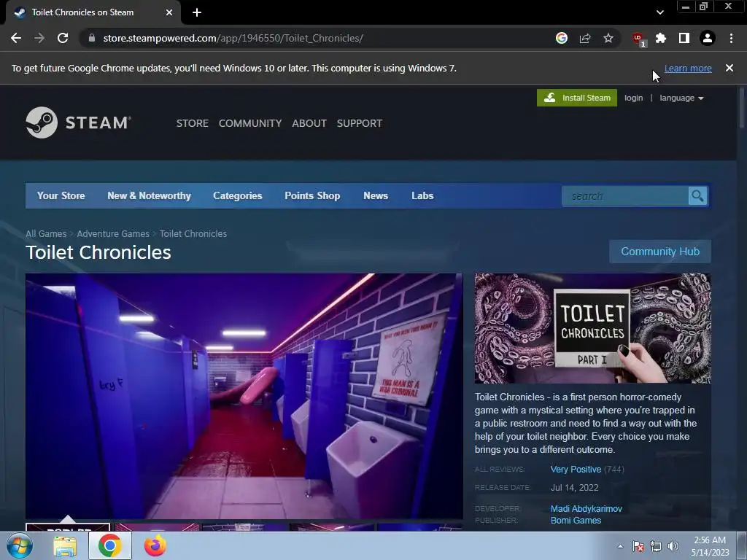Select the Your Store tab
747x560 pixels.
point(61,195)
